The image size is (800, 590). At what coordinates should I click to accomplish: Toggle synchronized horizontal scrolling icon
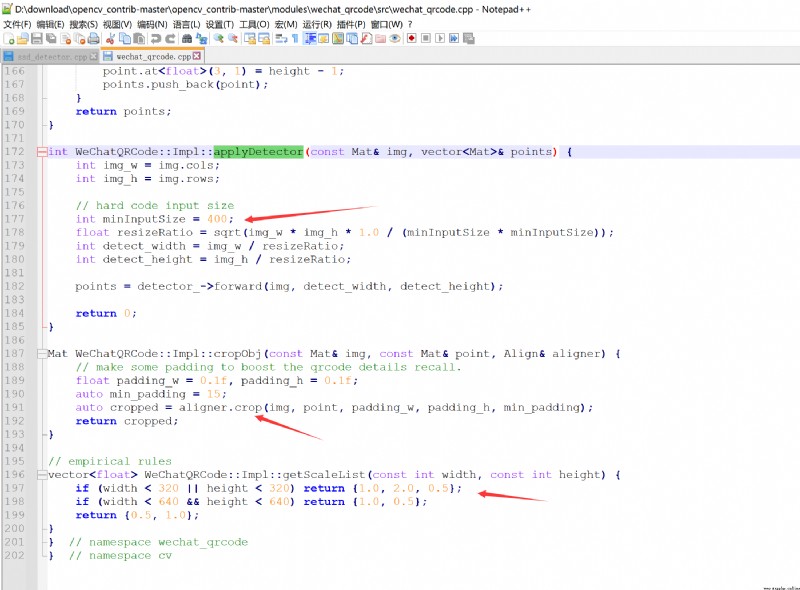pos(264,39)
